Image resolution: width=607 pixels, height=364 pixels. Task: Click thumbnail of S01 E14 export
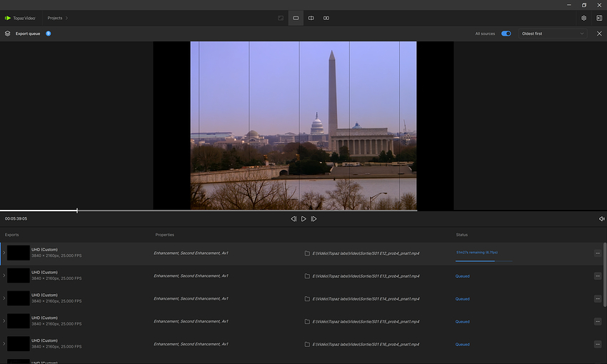click(x=18, y=298)
